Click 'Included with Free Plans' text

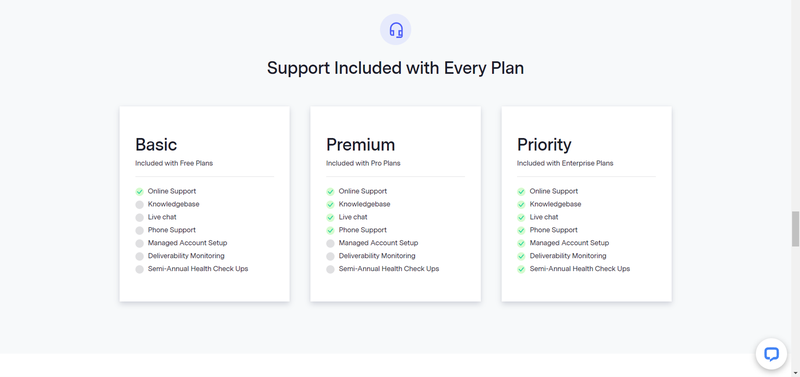tap(174, 163)
